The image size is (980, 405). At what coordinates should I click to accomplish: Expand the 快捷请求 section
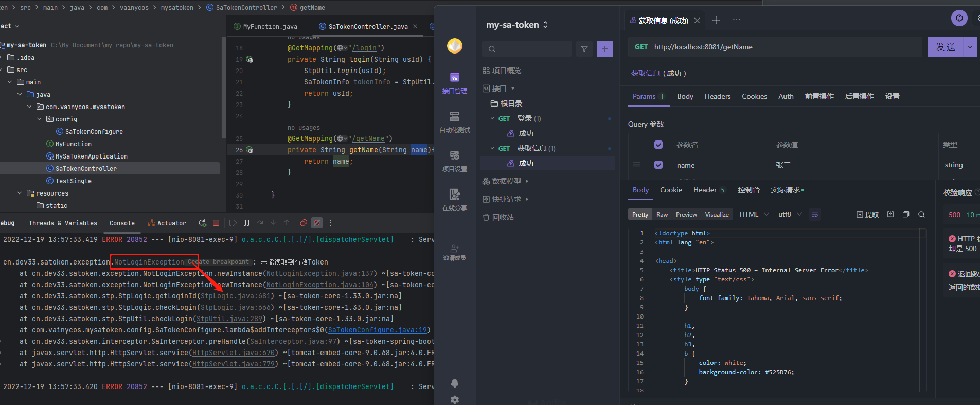pyautogui.click(x=527, y=199)
